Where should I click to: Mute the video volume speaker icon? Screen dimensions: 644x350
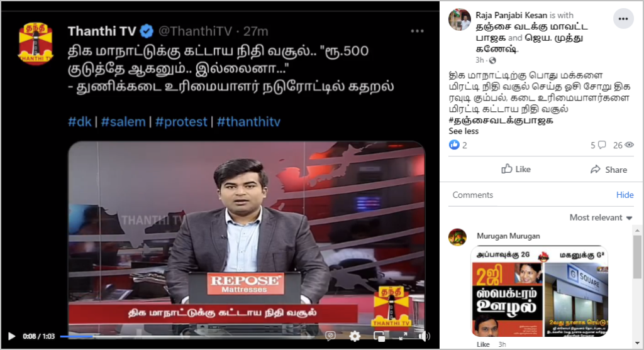coord(424,336)
